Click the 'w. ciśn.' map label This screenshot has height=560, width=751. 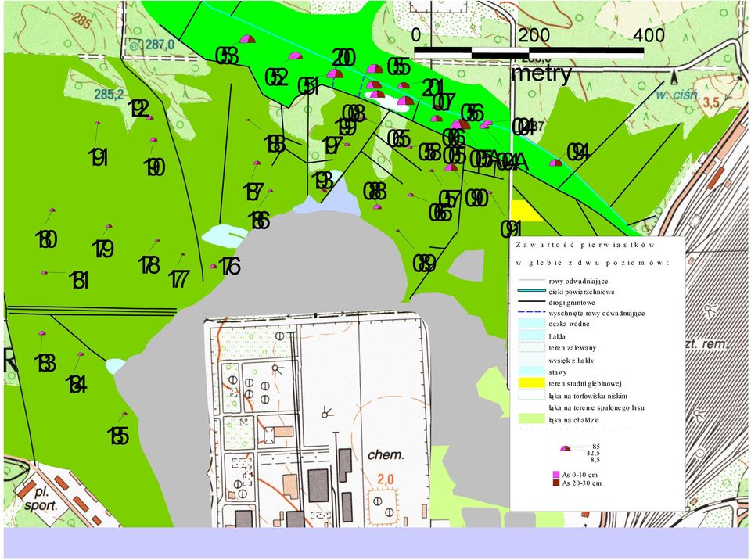(677, 95)
